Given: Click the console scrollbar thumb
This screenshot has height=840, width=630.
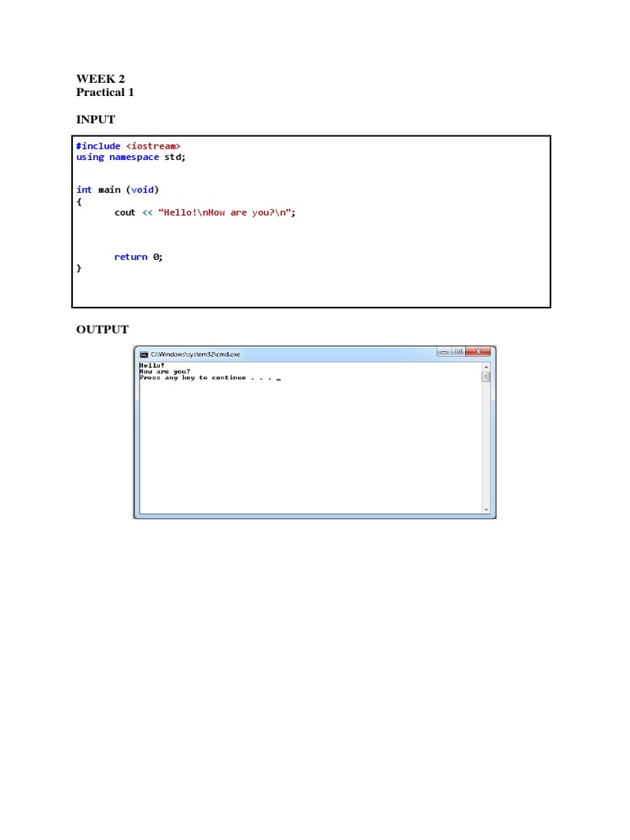Looking at the screenshot, I should pos(486,377).
